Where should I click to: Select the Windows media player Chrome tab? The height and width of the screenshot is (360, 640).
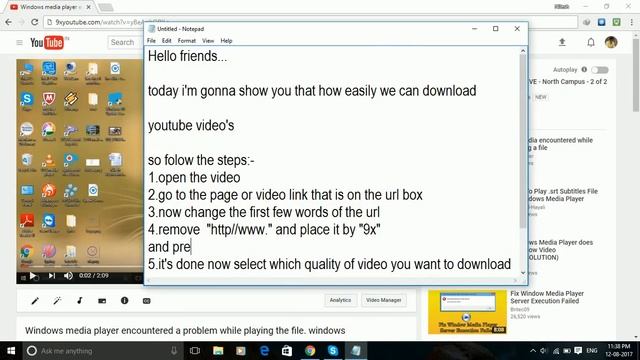(51, 7)
